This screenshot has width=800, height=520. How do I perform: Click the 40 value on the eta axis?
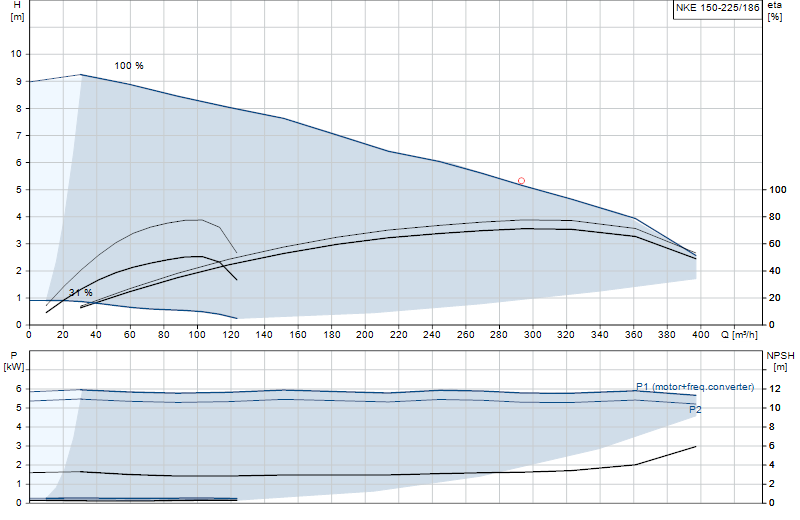pos(774,271)
